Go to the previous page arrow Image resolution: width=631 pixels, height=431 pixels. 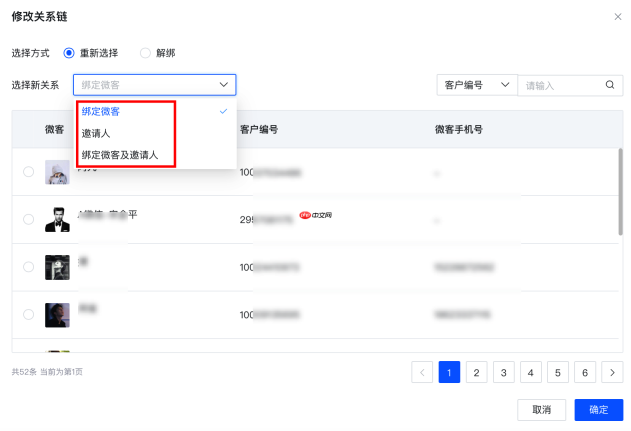[422, 372]
